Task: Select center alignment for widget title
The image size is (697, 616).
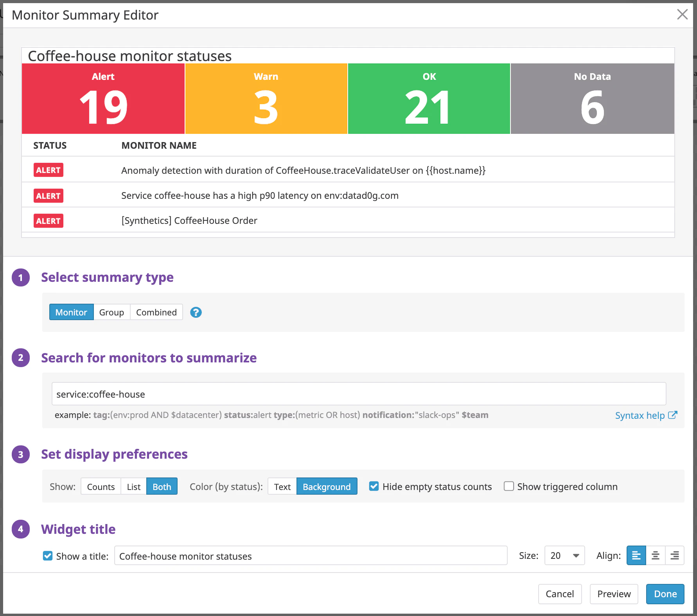Action: 655,555
